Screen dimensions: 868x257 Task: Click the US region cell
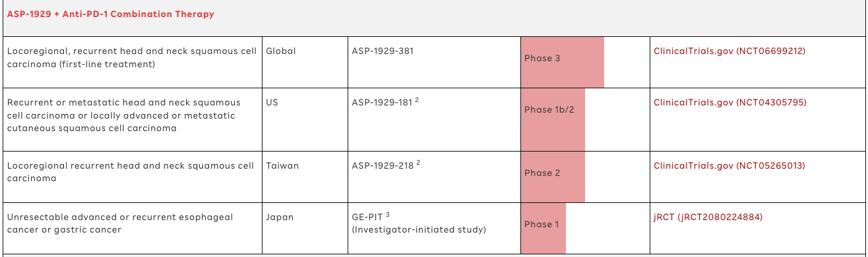pyautogui.click(x=272, y=102)
